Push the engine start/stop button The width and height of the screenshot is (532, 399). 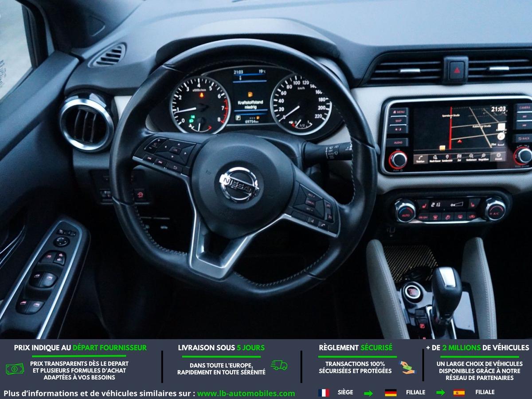(x=413, y=292)
